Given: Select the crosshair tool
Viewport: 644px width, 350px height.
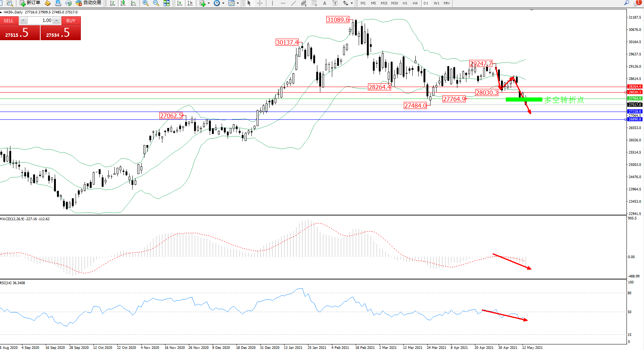Looking at the screenshot, I should pos(260,3).
